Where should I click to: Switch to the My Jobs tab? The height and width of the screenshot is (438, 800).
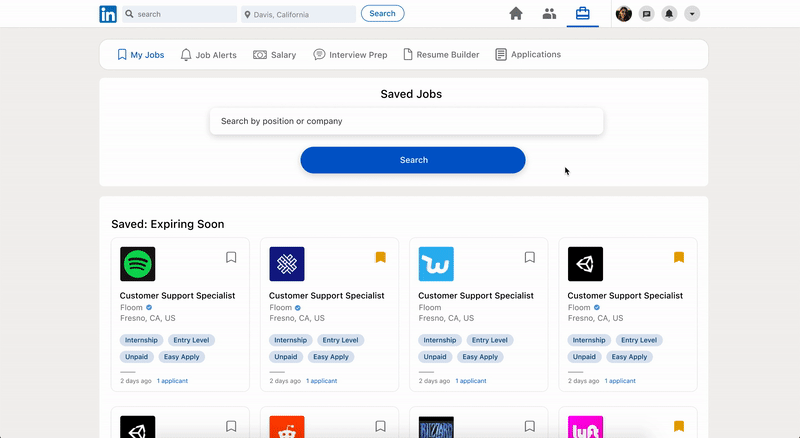tap(141, 55)
